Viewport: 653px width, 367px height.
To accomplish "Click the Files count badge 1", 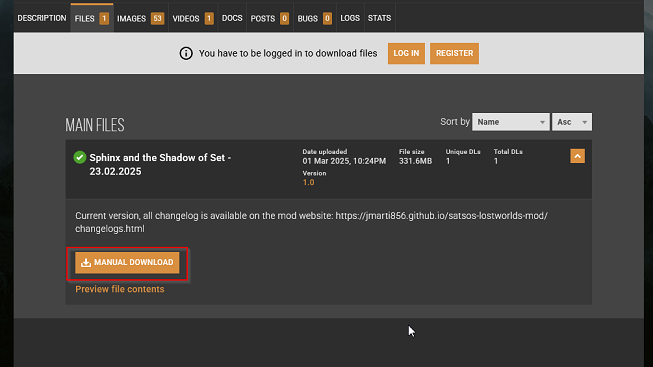I will coord(104,18).
